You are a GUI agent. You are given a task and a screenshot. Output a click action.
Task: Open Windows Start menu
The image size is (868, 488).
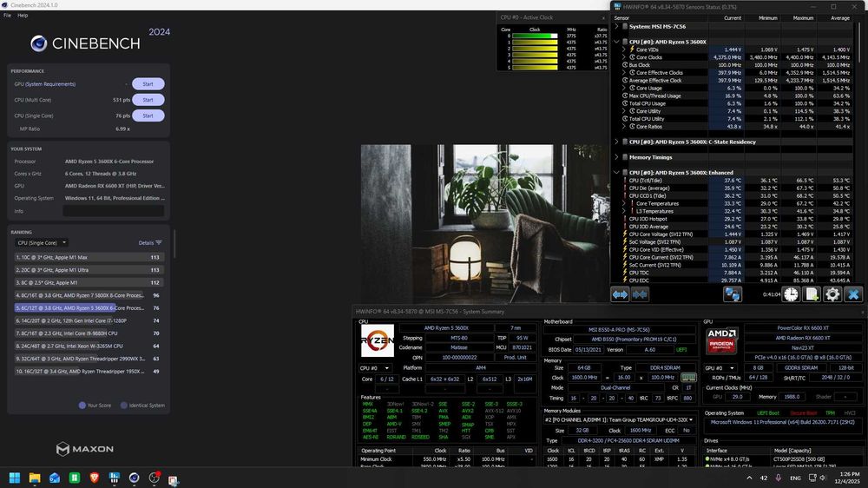(x=15, y=478)
